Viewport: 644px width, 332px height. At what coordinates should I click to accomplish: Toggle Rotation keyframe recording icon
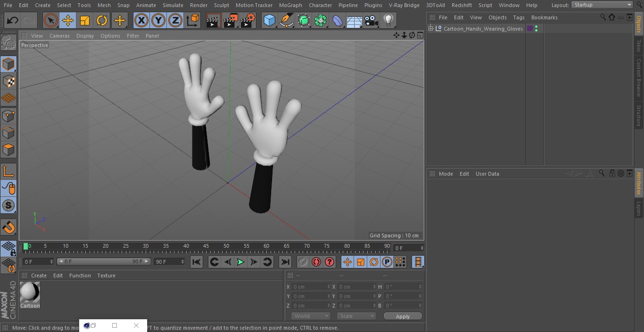point(374,262)
